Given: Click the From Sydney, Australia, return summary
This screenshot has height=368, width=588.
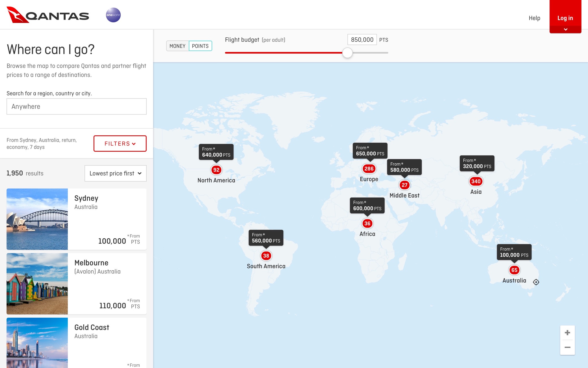Looking at the screenshot, I should [x=42, y=144].
